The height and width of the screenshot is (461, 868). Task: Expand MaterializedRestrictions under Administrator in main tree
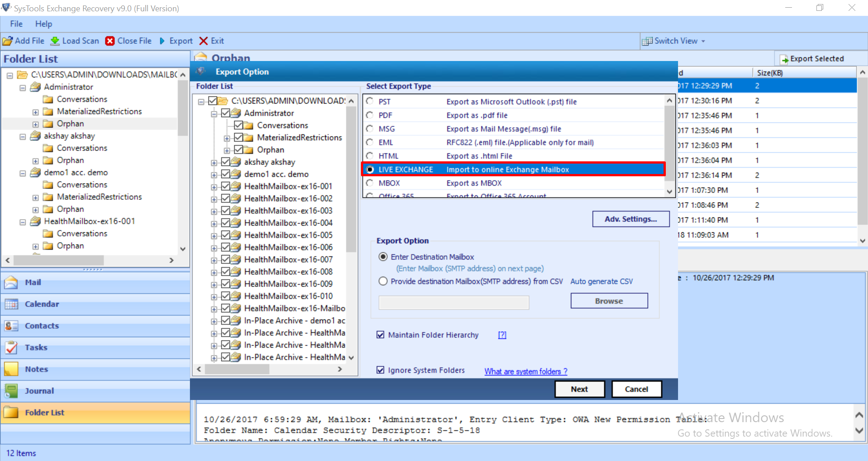[35, 112]
